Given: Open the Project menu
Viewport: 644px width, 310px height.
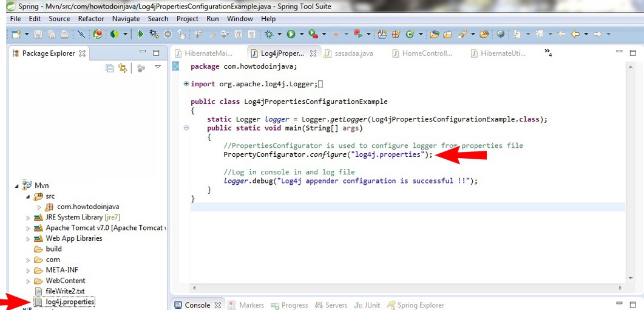Looking at the screenshot, I should [188, 18].
